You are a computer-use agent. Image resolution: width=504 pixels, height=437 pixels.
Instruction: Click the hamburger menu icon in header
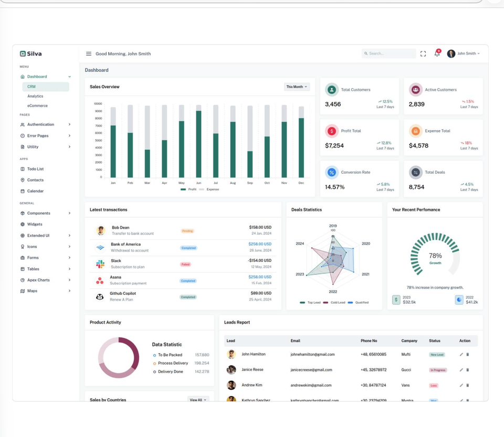[89, 54]
